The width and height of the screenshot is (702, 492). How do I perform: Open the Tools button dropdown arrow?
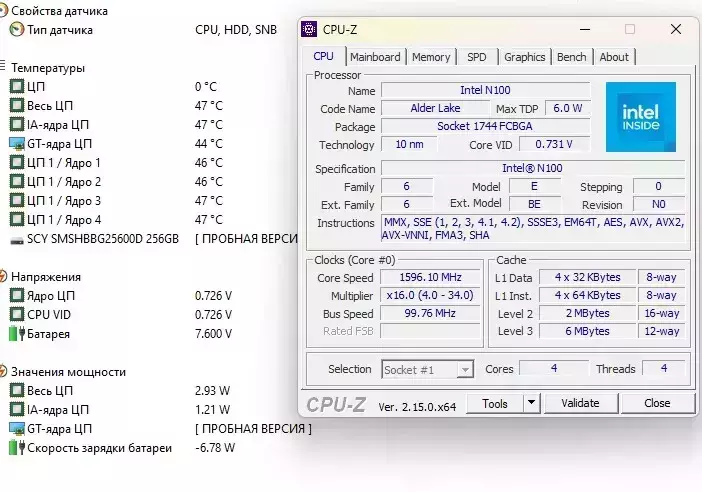pyautogui.click(x=531, y=403)
